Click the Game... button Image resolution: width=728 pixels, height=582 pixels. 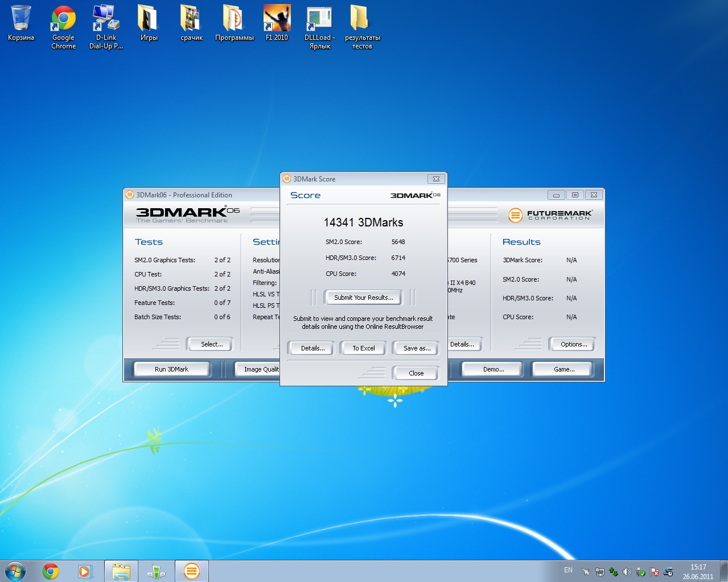coord(563,369)
